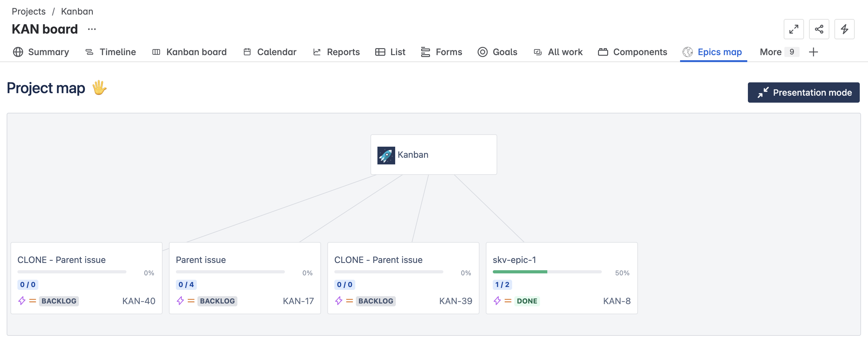This screenshot has width=868, height=351.
Task: Select the Kanban board tab
Action: [190, 52]
